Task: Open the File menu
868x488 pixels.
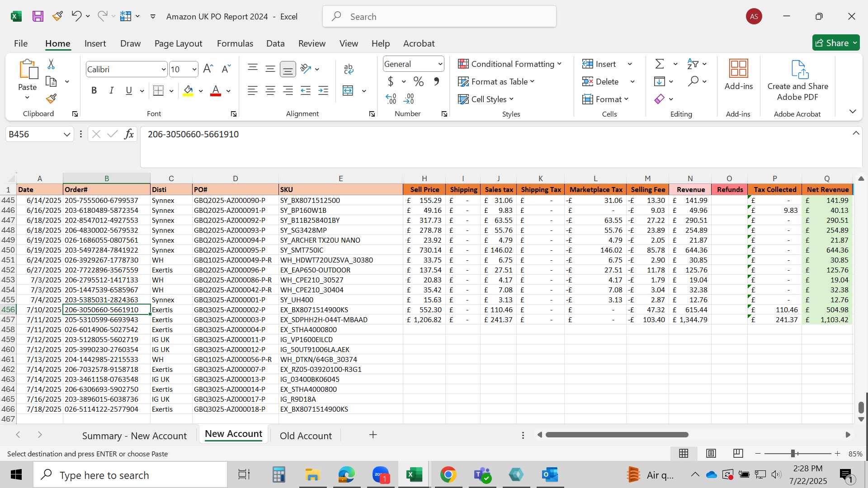Action: pyautogui.click(x=21, y=43)
